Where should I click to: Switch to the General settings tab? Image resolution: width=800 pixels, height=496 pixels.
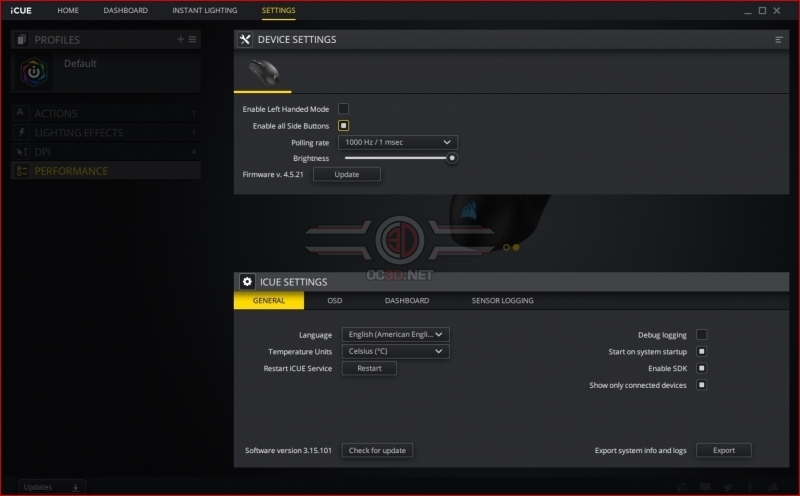click(x=269, y=301)
